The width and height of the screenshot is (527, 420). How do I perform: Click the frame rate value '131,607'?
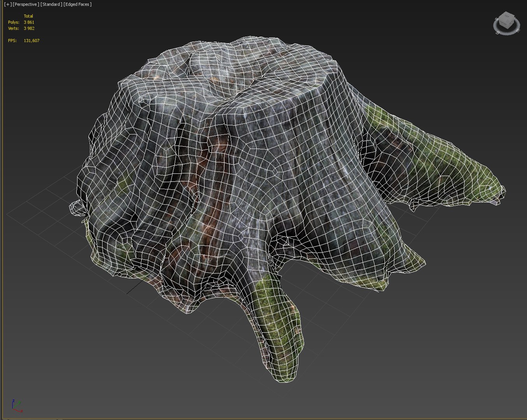click(32, 40)
